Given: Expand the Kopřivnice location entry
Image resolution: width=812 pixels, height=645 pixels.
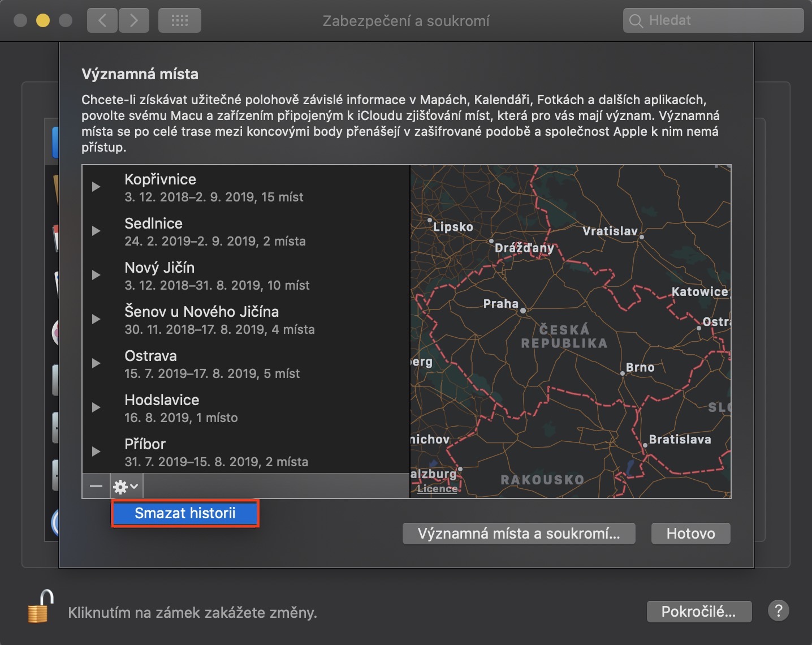Looking at the screenshot, I should [96, 187].
